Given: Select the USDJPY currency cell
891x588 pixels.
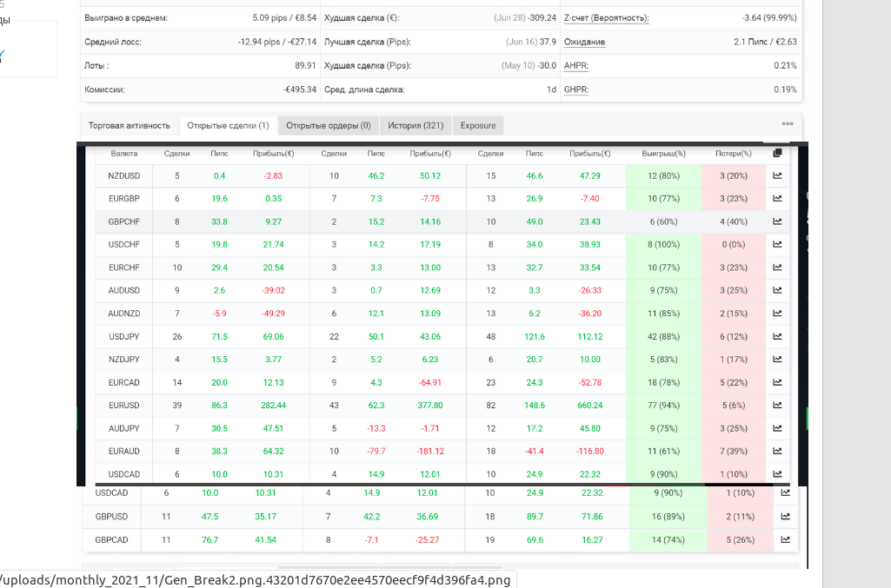Looking at the screenshot, I should coord(124,337).
